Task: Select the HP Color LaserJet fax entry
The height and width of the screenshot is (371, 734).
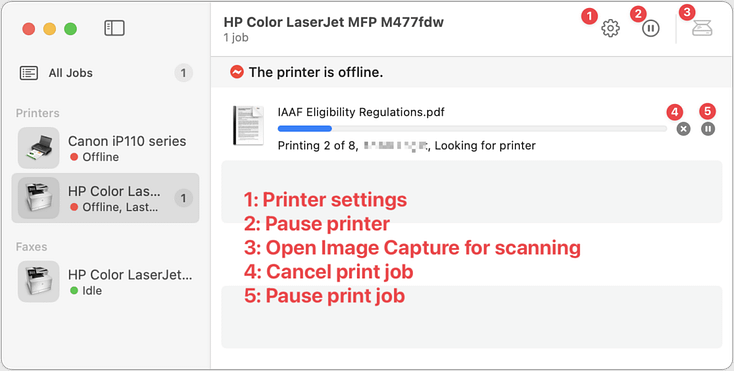Action: coord(106,281)
